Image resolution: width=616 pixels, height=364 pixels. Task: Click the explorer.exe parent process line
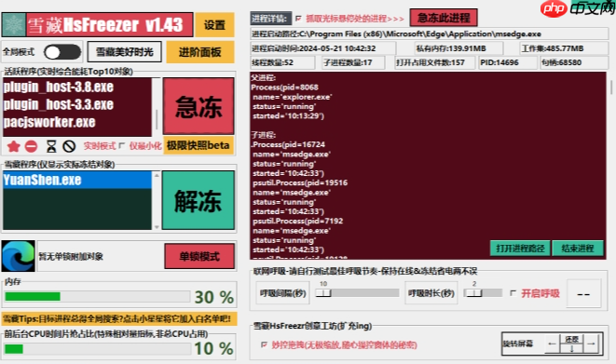pos(293,97)
